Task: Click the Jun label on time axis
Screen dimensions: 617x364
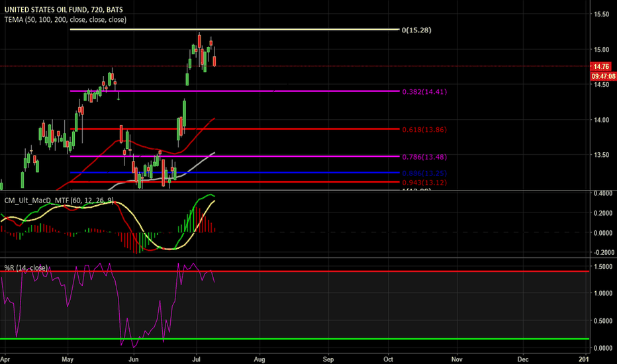Action: [x=134, y=359]
